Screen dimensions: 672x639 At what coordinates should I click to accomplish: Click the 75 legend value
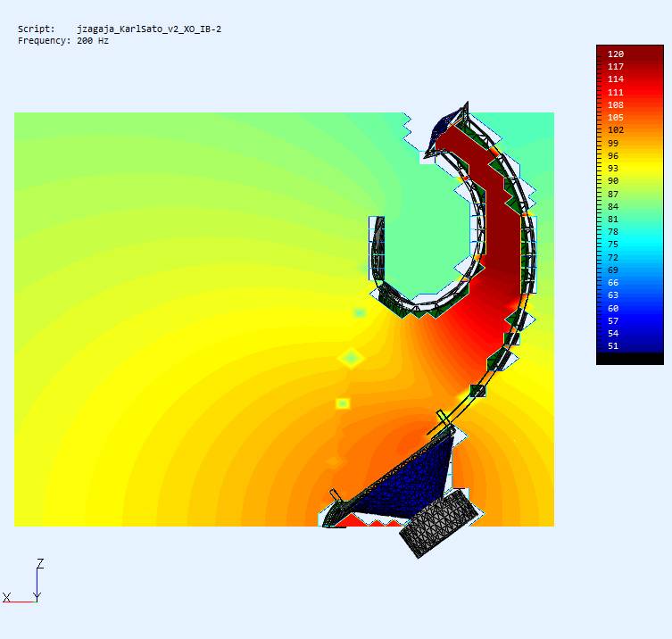click(613, 245)
